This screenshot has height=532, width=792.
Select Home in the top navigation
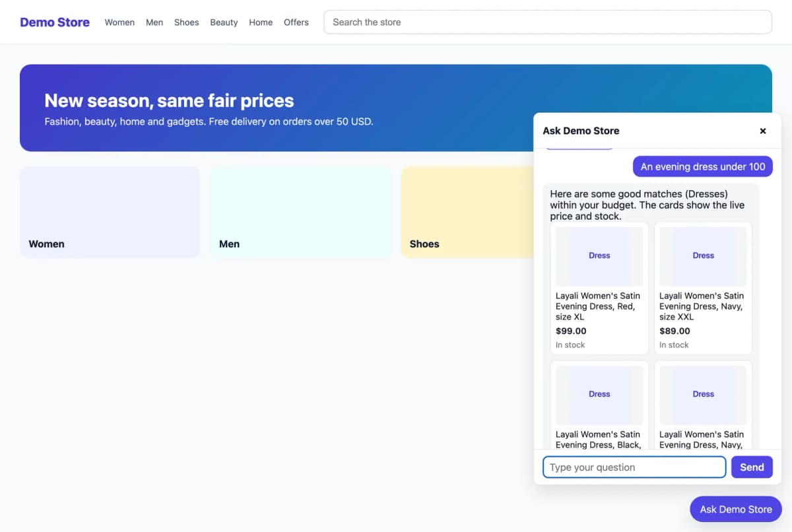pyautogui.click(x=261, y=22)
